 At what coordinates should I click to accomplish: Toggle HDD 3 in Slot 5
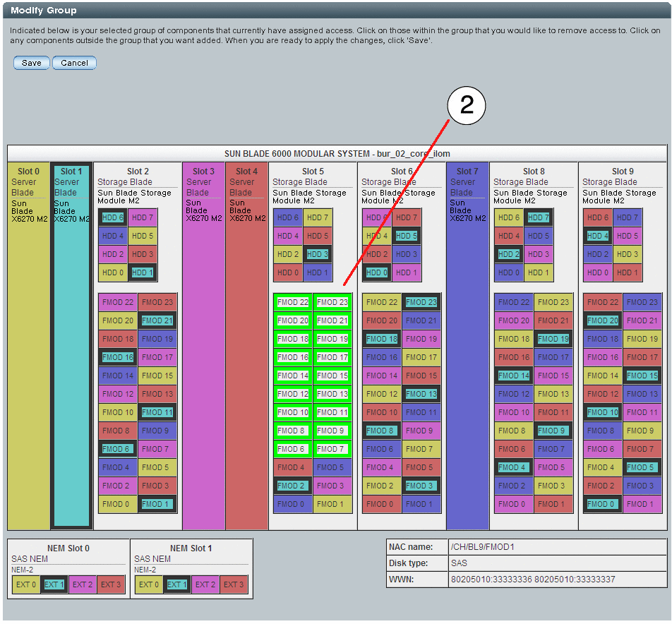(318, 254)
